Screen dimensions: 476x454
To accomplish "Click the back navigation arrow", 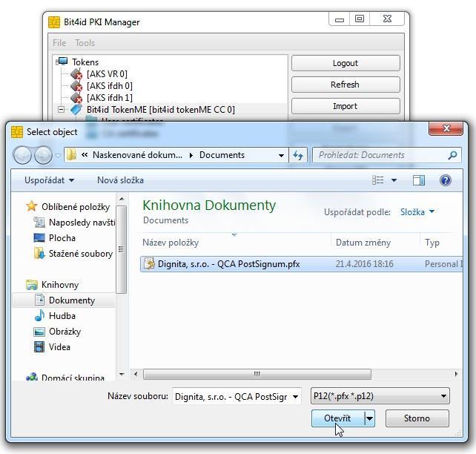I will click(x=22, y=155).
